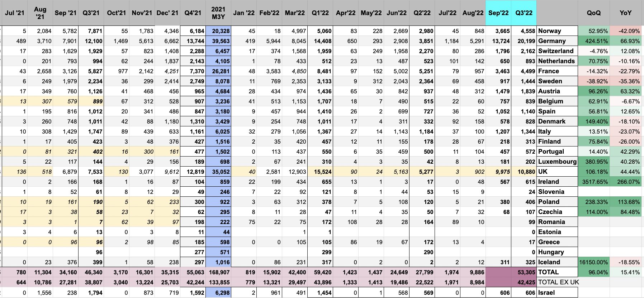This screenshot has height=298, width=644.
Task: Select the TOTAL row YoY cell 15.41%
Action: (x=625, y=272)
